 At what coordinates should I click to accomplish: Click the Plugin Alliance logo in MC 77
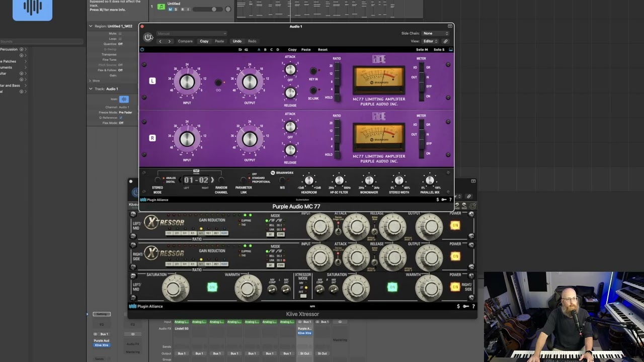pos(154,200)
